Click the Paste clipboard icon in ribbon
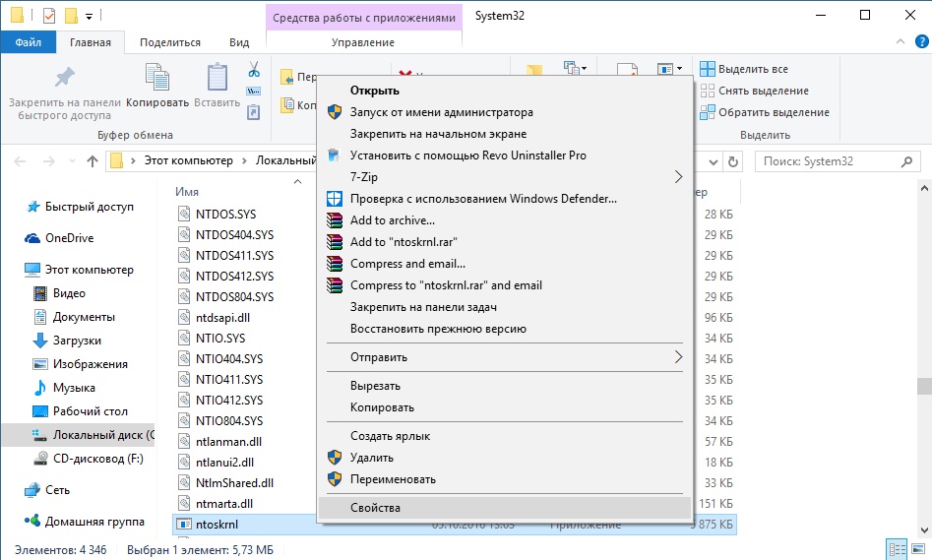932x560 pixels. 217,85
